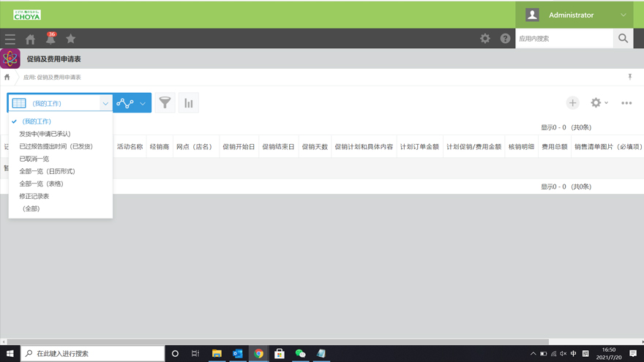Go to the portal home icon
Screen dimensions: 644x362
(30, 39)
